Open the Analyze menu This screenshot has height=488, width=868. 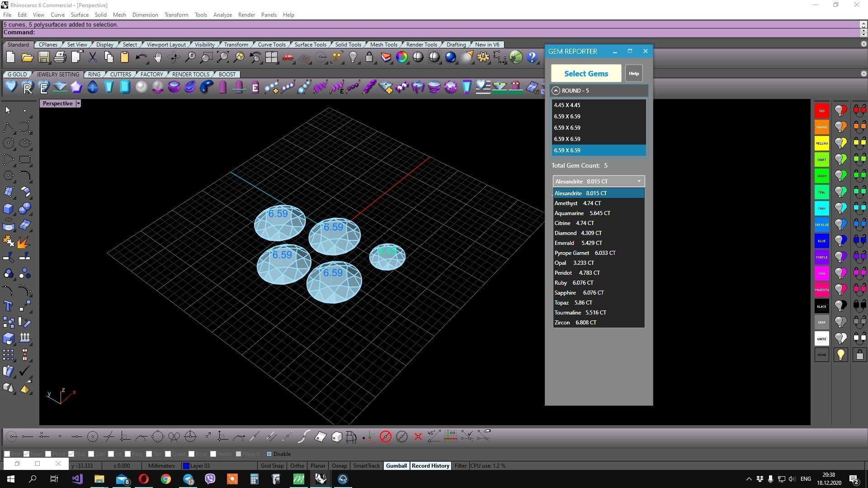(222, 15)
